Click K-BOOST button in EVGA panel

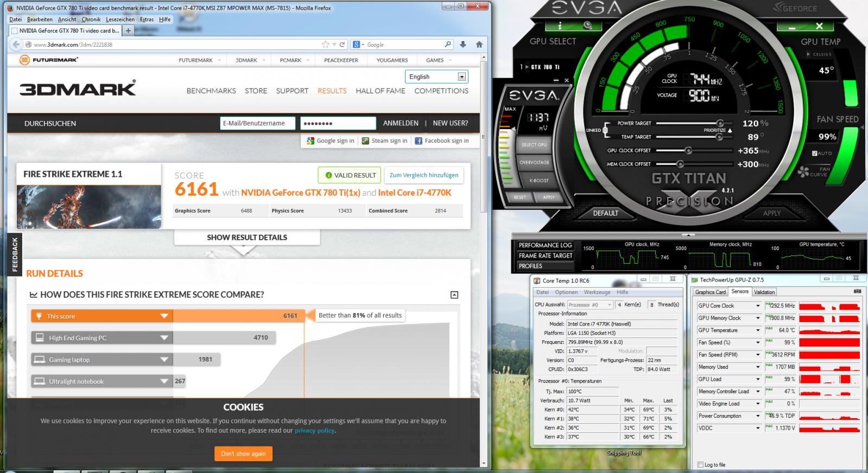(538, 180)
